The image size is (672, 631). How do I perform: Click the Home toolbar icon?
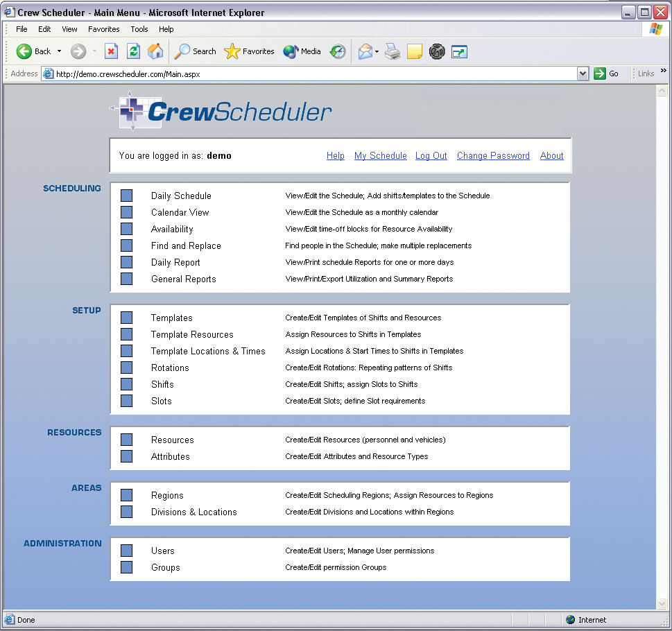[155, 51]
